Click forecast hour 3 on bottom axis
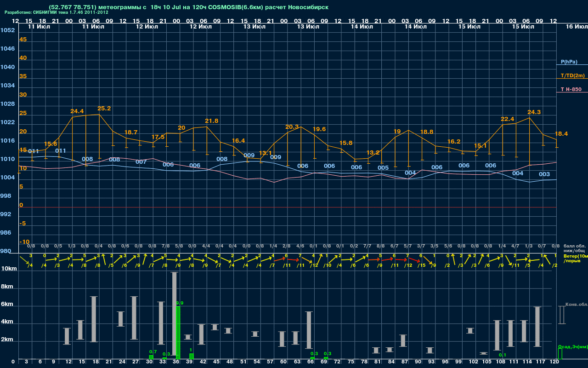 click(26, 362)
